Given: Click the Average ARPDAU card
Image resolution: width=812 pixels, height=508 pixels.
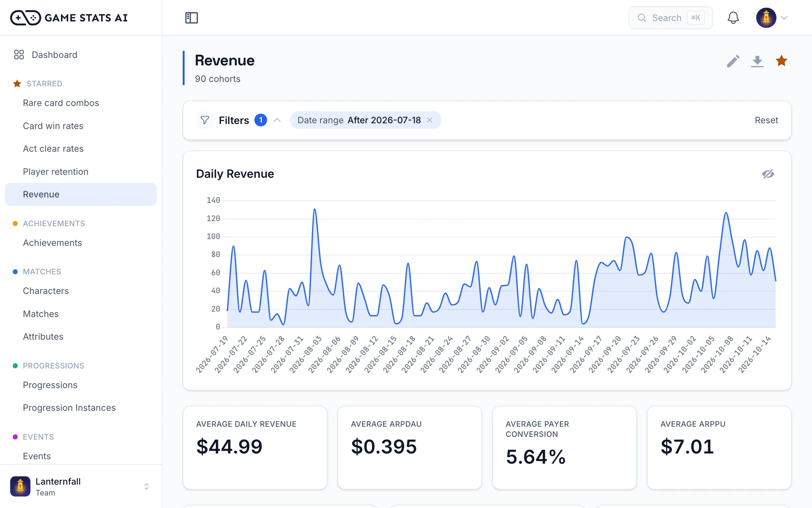Looking at the screenshot, I should point(410,448).
